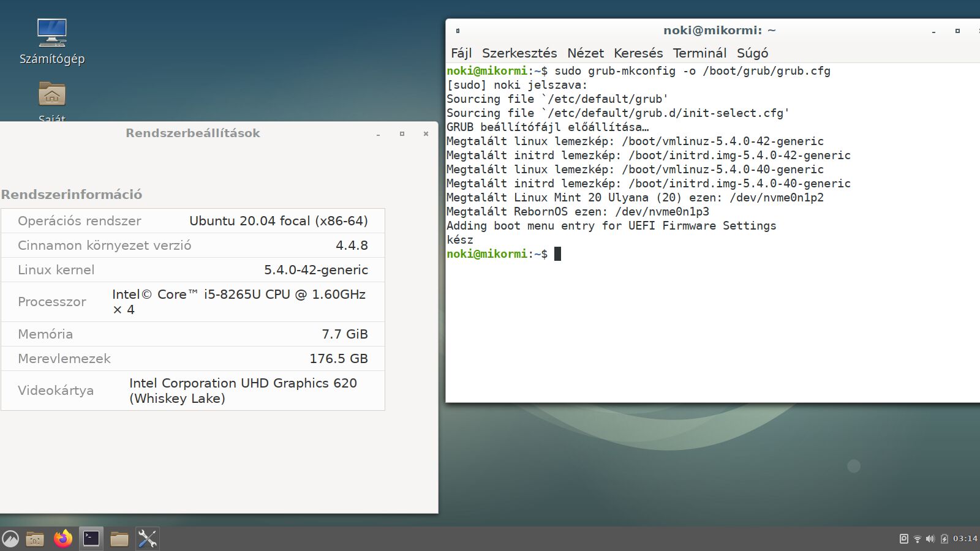Minimize the noki@mikormi terminal window
Viewport: 980px width, 551px height.
pos(933,31)
